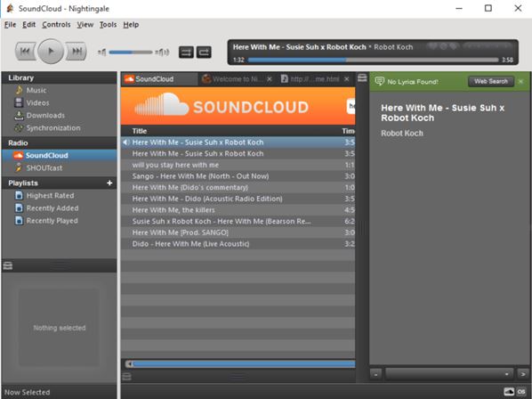Image resolution: width=532 pixels, height=399 pixels.
Task: Select 'Here With Me, the killers' track
Action: tap(238, 210)
